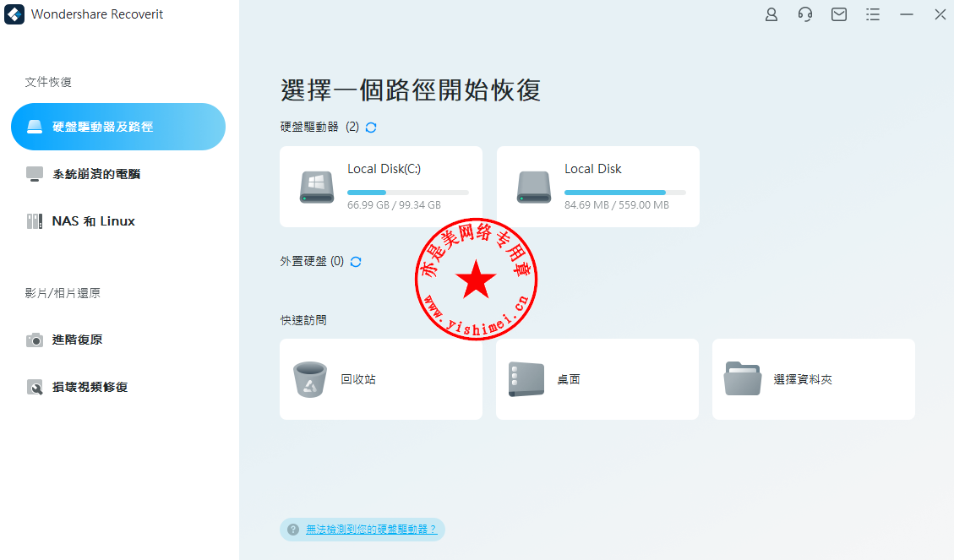954x560 pixels.
Task: Open the menu list icon
Action: click(x=873, y=14)
